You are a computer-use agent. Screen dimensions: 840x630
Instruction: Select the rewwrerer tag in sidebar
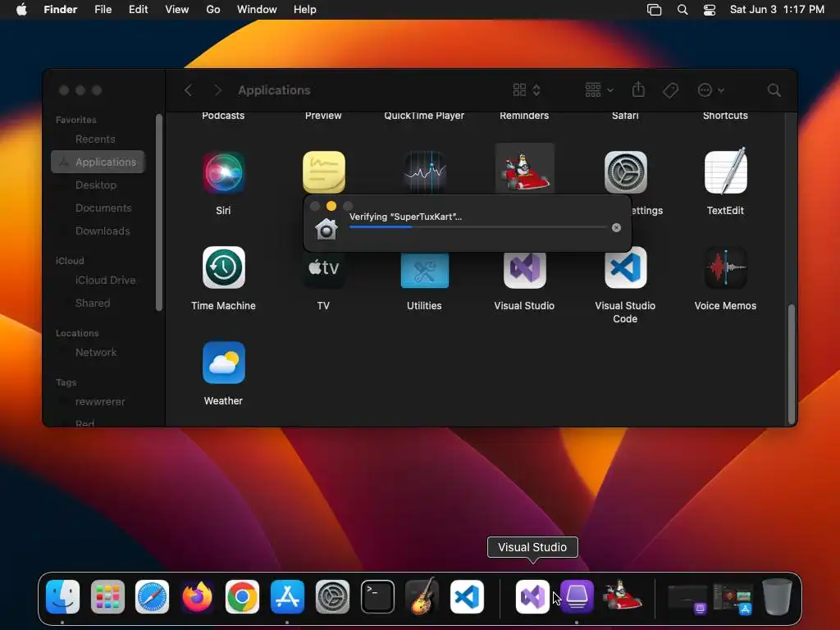(x=98, y=402)
